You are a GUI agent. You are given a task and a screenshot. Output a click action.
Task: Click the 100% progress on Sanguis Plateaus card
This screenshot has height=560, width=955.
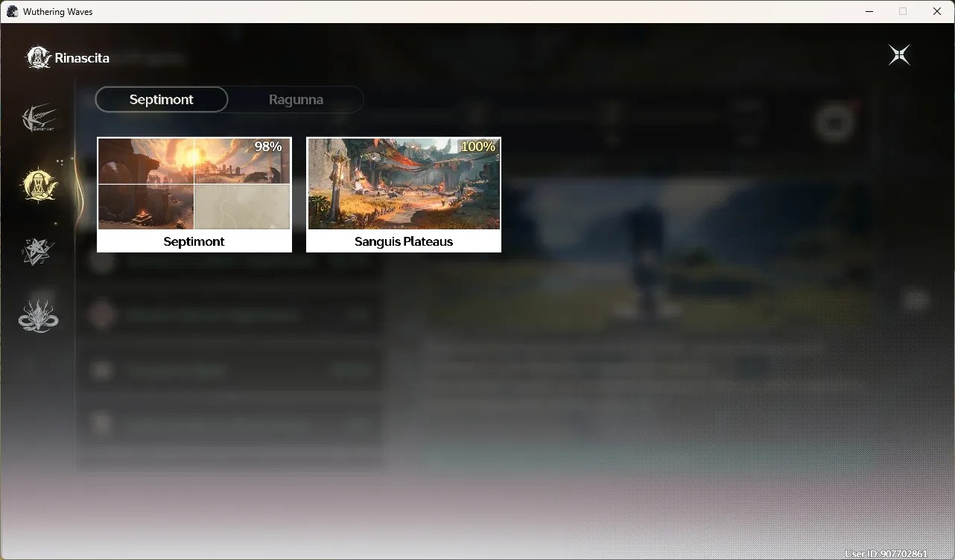[x=477, y=147]
